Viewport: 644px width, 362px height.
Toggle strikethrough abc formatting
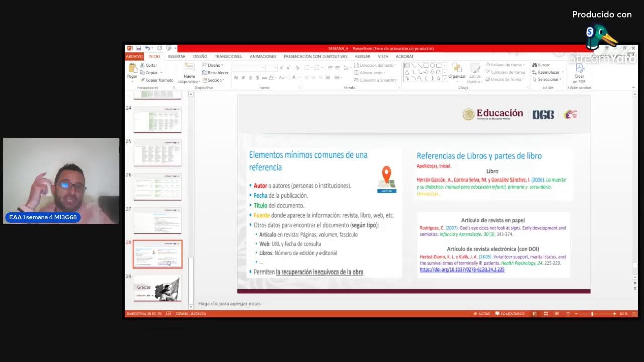(264, 78)
